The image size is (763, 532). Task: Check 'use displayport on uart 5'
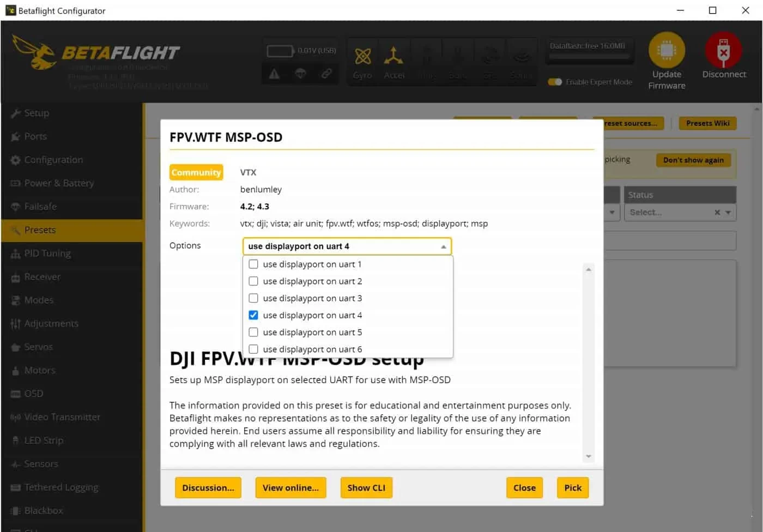click(253, 332)
